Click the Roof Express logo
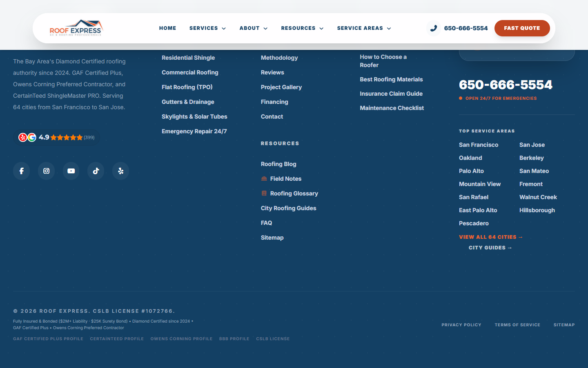Viewport: 588px width, 368px height. pyautogui.click(x=76, y=28)
